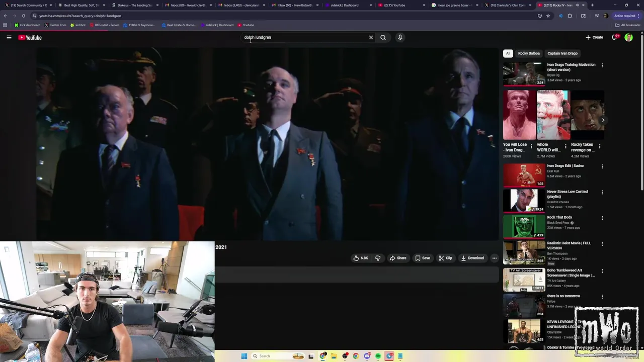
Task: Open the Twitter Com bookmark
Action: (55, 25)
